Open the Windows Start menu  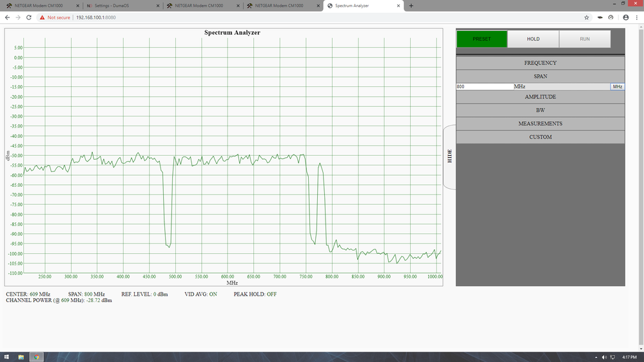[6, 357]
